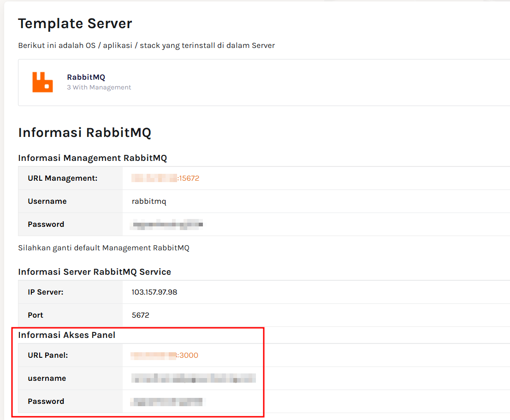
Task: Click the Informasi Management RabbitMQ subheading
Action: pyautogui.click(x=92, y=158)
